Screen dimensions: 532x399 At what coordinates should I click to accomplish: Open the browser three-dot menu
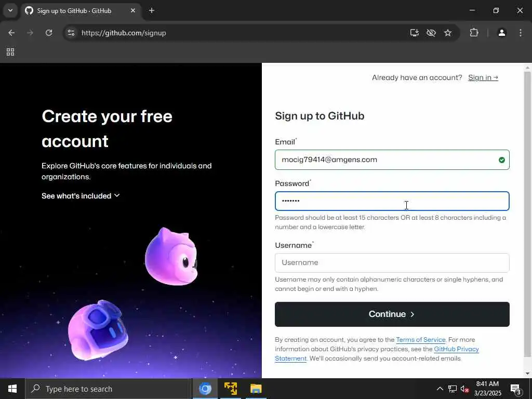pyautogui.click(x=521, y=33)
